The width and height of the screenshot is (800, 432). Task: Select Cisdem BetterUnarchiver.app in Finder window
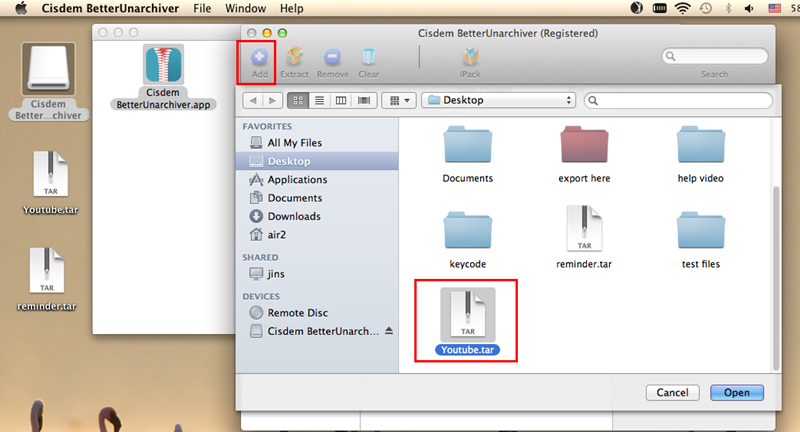click(x=163, y=77)
